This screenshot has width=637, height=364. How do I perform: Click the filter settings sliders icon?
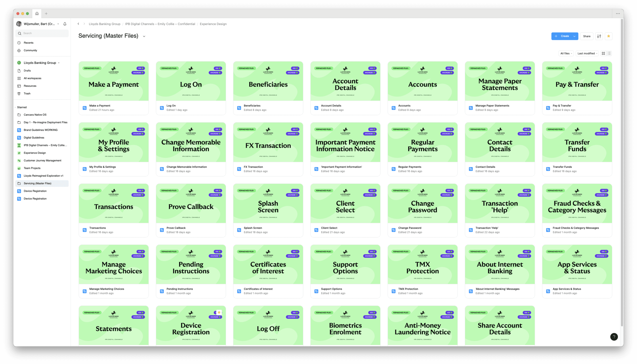point(599,36)
